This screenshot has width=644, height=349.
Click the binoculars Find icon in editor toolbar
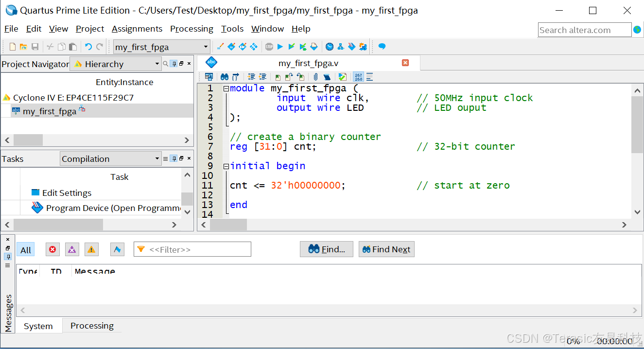point(225,77)
